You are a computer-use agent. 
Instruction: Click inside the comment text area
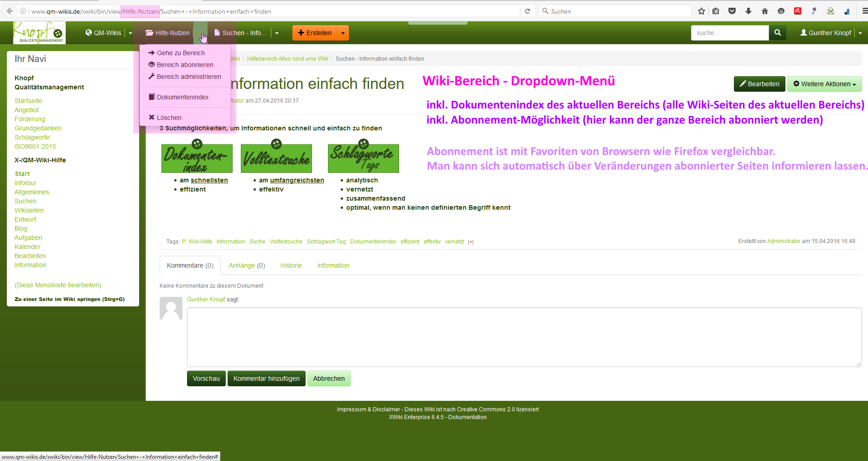(524, 337)
